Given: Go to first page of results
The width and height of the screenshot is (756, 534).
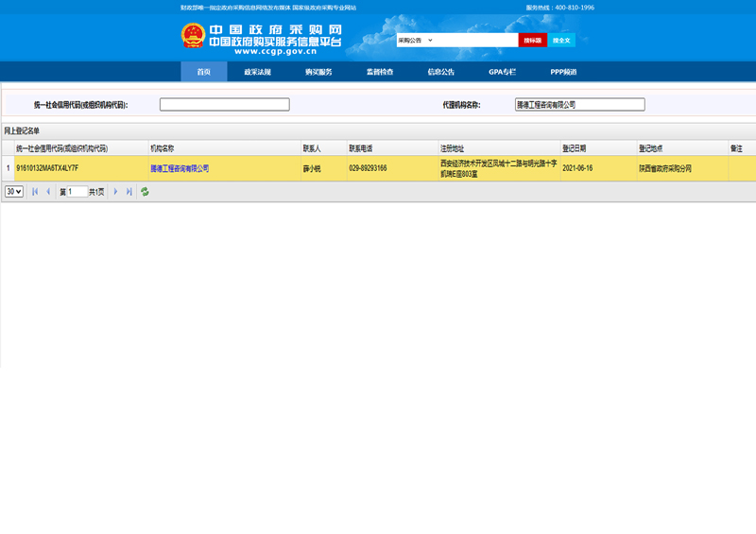Looking at the screenshot, I should tap(35, 192).
